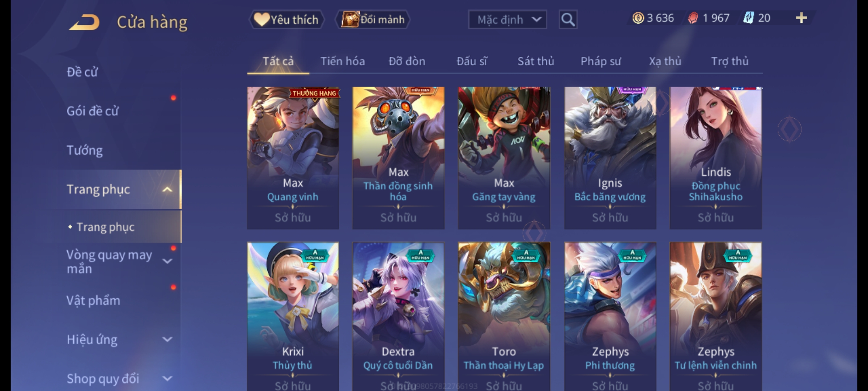Open the search magnifier icon
The image size is (868, 391).
[568, 20]
